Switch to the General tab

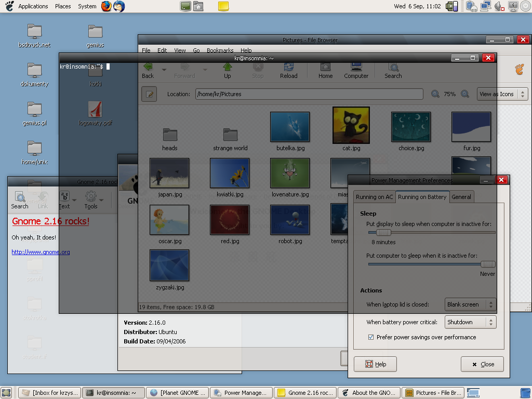(461, 197)
